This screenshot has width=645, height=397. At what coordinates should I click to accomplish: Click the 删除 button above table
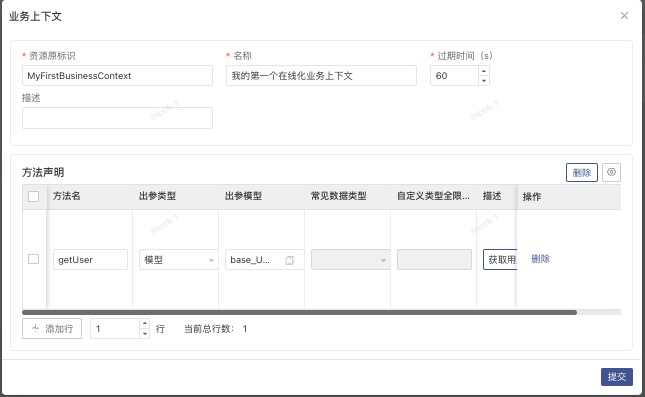click(x=582, y=172)
